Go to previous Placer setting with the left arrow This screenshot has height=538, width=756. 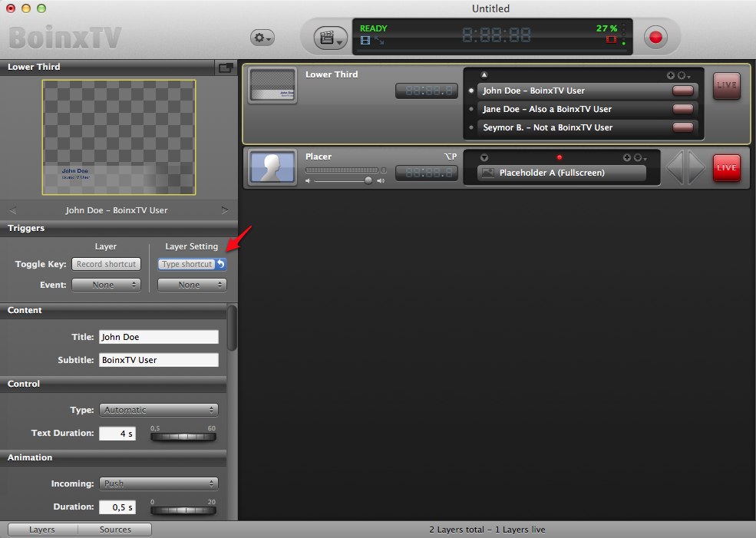tap(675, 167)
